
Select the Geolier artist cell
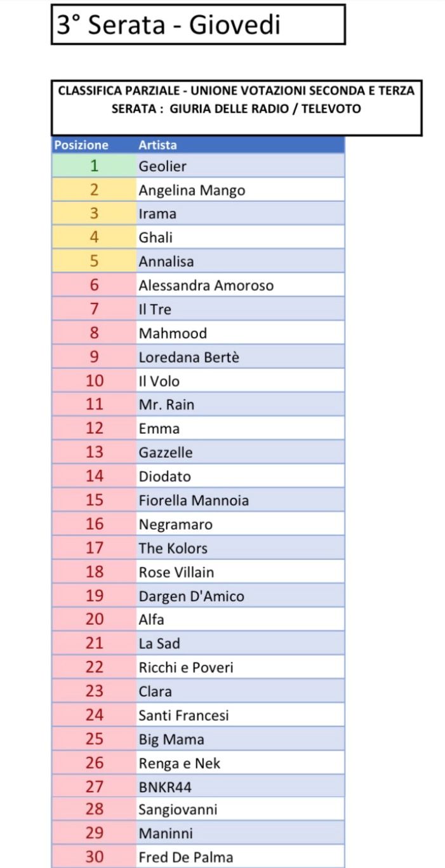tap(240, 166)
